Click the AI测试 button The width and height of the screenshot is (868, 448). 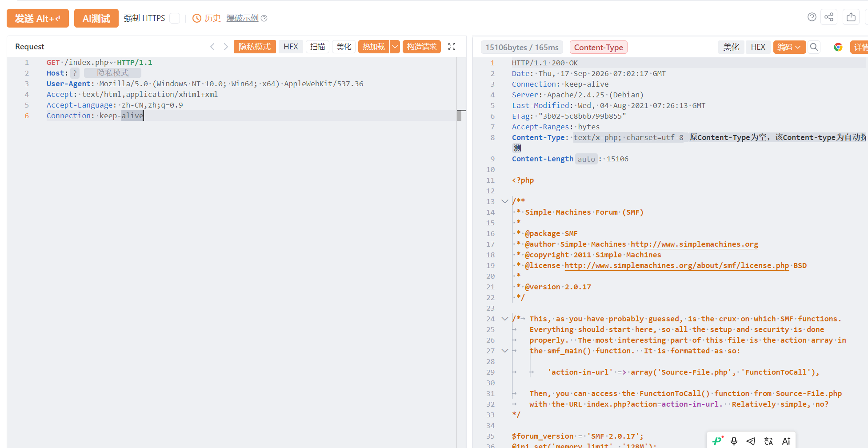(96, 18)
